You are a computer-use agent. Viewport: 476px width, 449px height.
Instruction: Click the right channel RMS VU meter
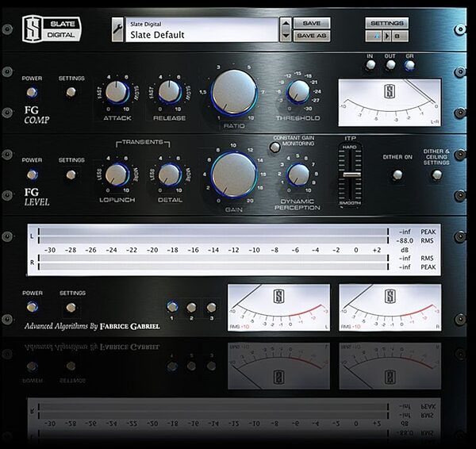click(390, 308)
